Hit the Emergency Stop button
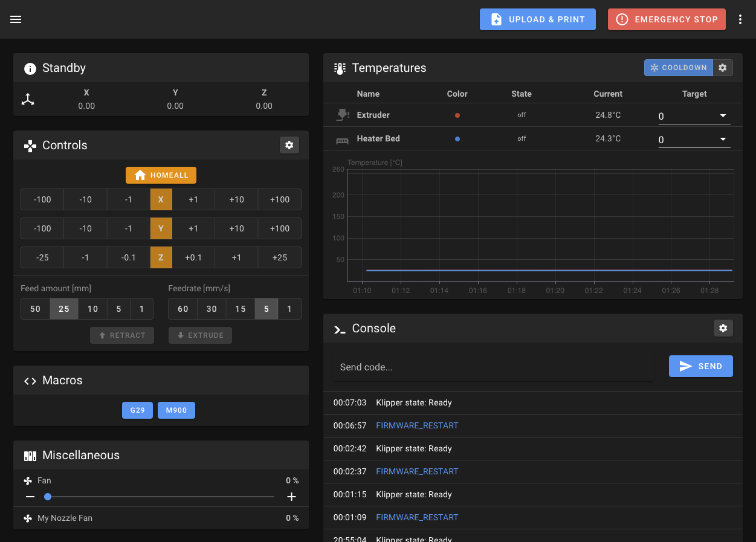The image size is (756, 542). coord(667,19)
